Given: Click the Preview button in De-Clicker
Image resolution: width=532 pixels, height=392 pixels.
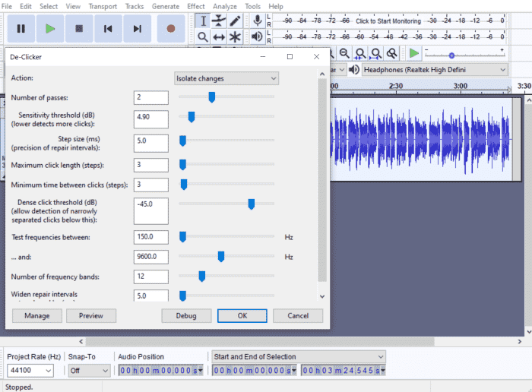Looking at the screenshot, I should (90, 315).
